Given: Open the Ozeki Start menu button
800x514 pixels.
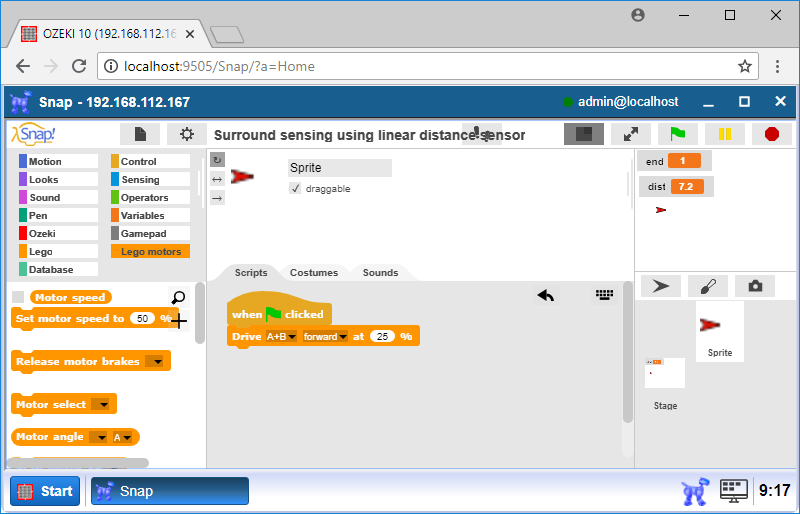Looking at the screenshot, I should [x=45, y=491].
